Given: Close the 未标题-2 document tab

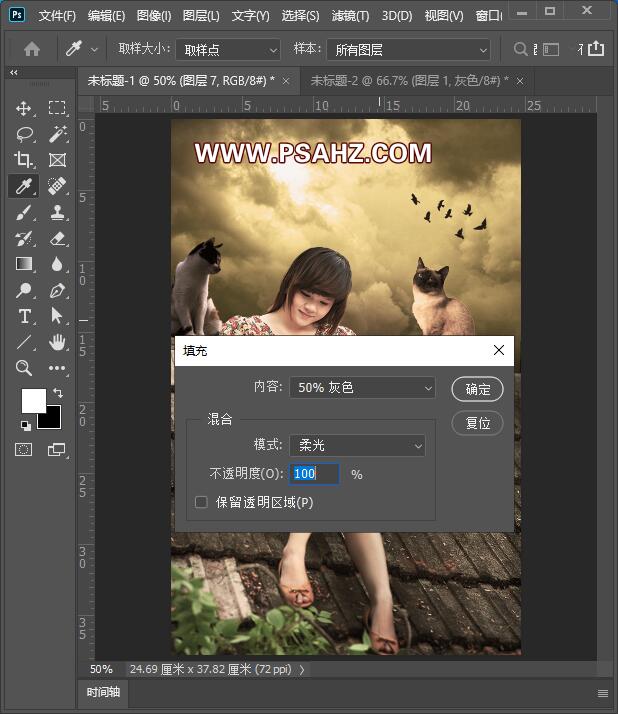Looking at the screenshot, I should 520,81.
